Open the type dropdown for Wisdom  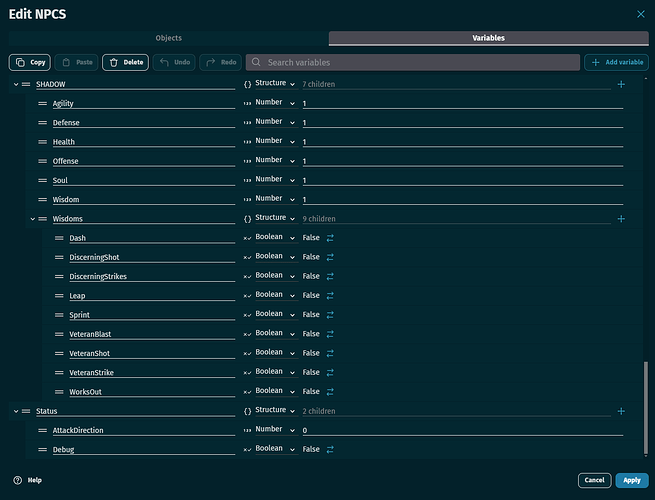tap(276, 199)
